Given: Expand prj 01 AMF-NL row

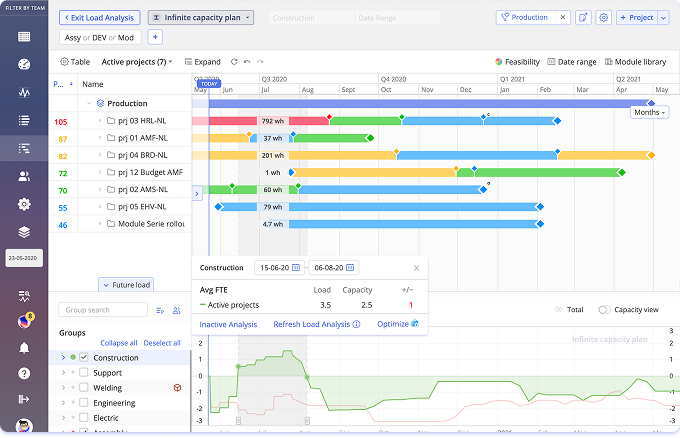Looking at the screenshot, I should (100, 138).
